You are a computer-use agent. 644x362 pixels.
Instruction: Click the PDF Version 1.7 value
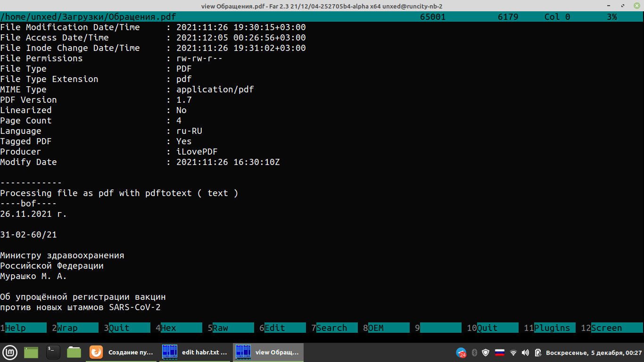pyautogui.click(x=184, y=100)
